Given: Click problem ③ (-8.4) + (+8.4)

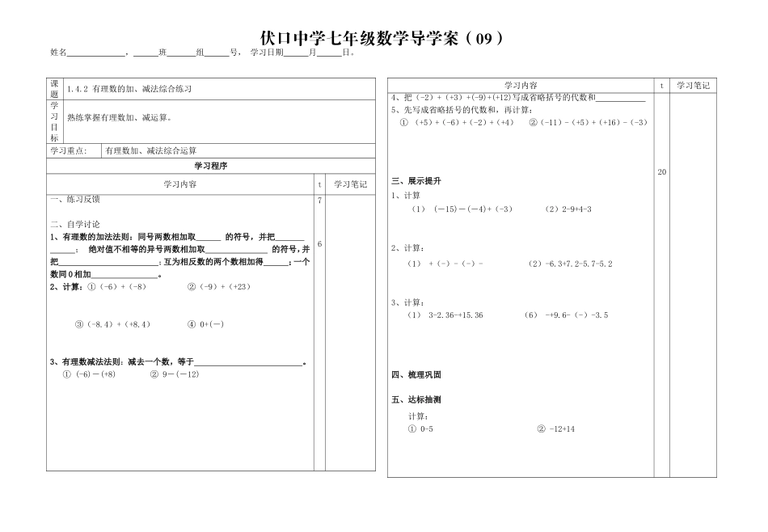Looking at the screenshot, I should pyautogui.click(x=112, y=324).
